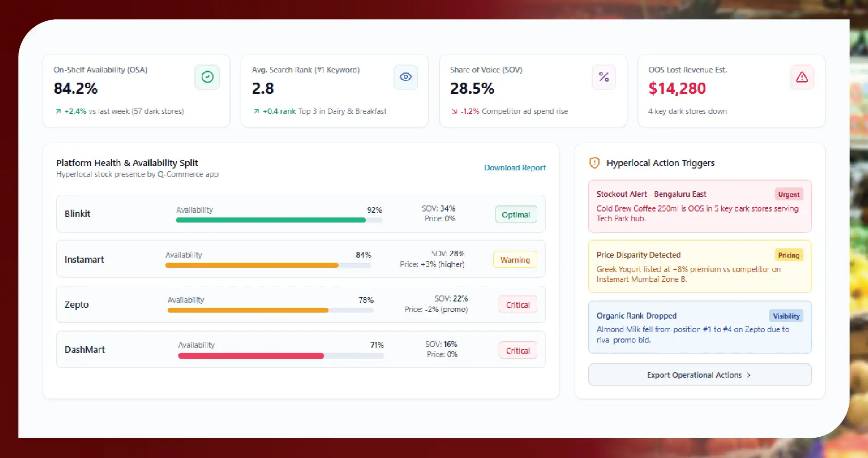
Task: Click the green up arrow next to +2.4%
Action: (58, 111)
